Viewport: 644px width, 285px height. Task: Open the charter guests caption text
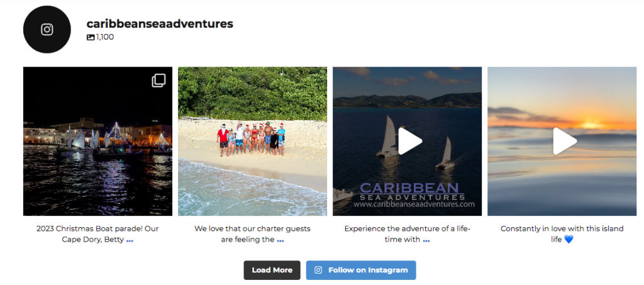[253, 234]
